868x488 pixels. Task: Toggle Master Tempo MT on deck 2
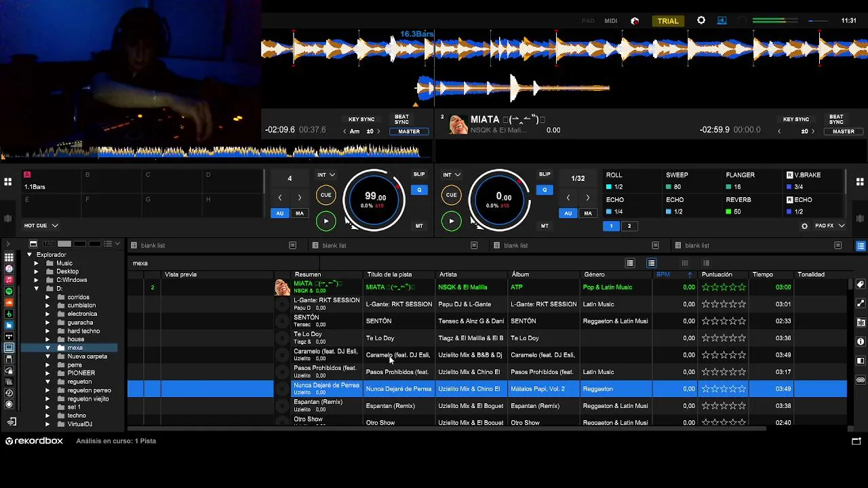[545, 226]
